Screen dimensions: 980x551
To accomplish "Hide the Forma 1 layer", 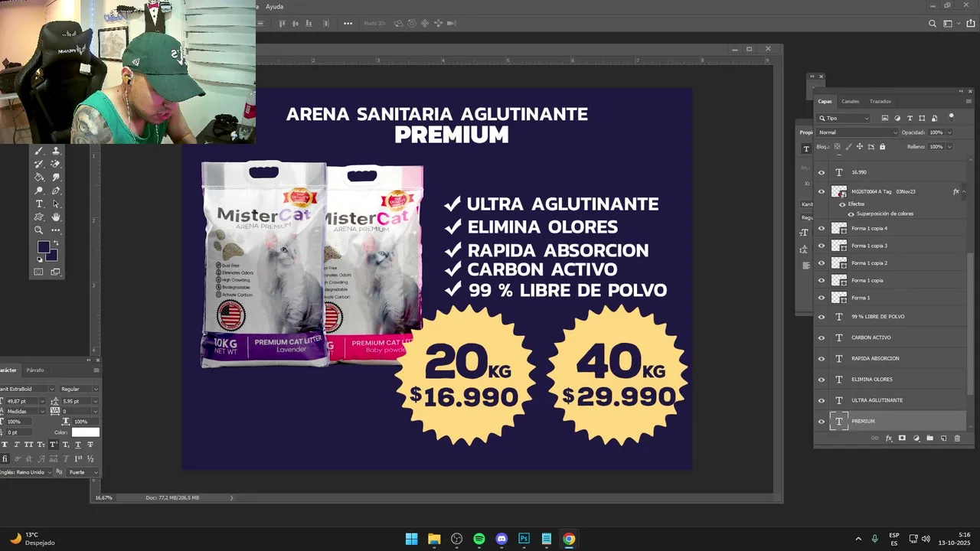I will click(x=822, y=298).
